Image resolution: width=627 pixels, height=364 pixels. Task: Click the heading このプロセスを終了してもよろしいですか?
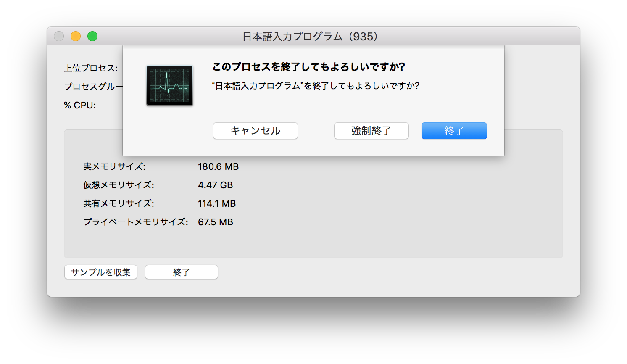(x=308, y=67)
